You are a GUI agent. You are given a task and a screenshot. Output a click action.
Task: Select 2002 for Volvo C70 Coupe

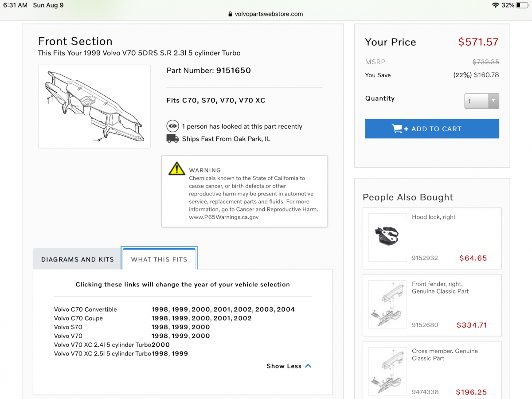(x=243, y=318)
